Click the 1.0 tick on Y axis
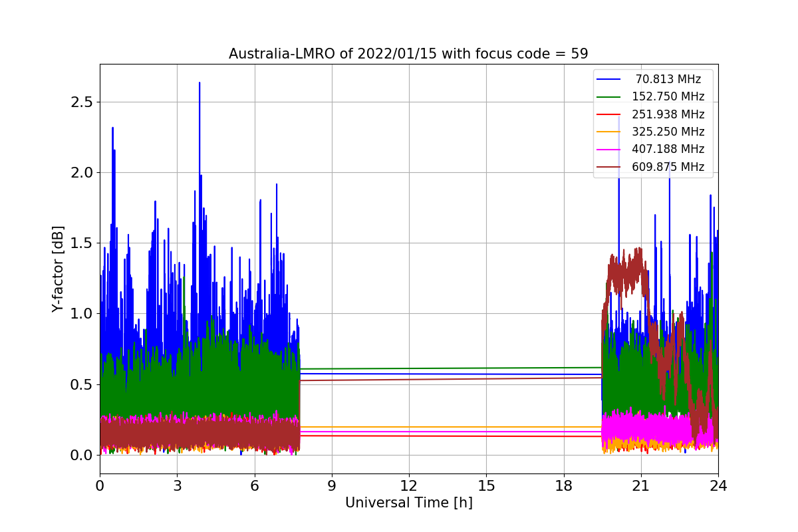This screenshot has height=532, width=798. point(83,313)
